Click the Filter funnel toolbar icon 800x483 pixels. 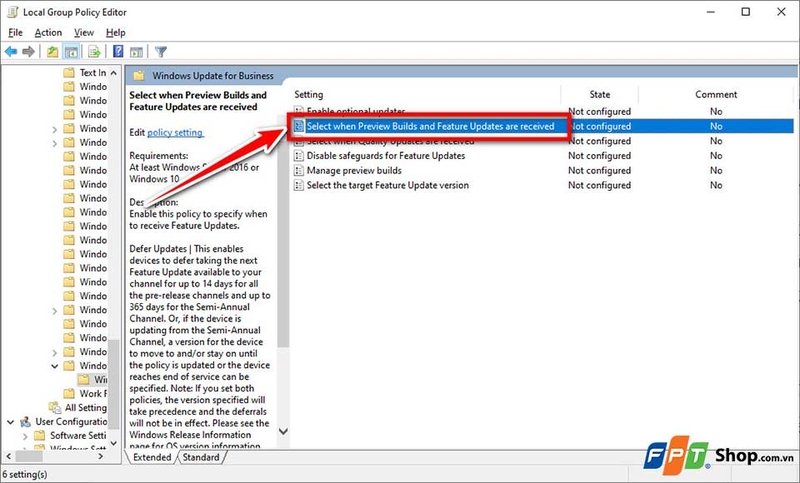point(161,52)
